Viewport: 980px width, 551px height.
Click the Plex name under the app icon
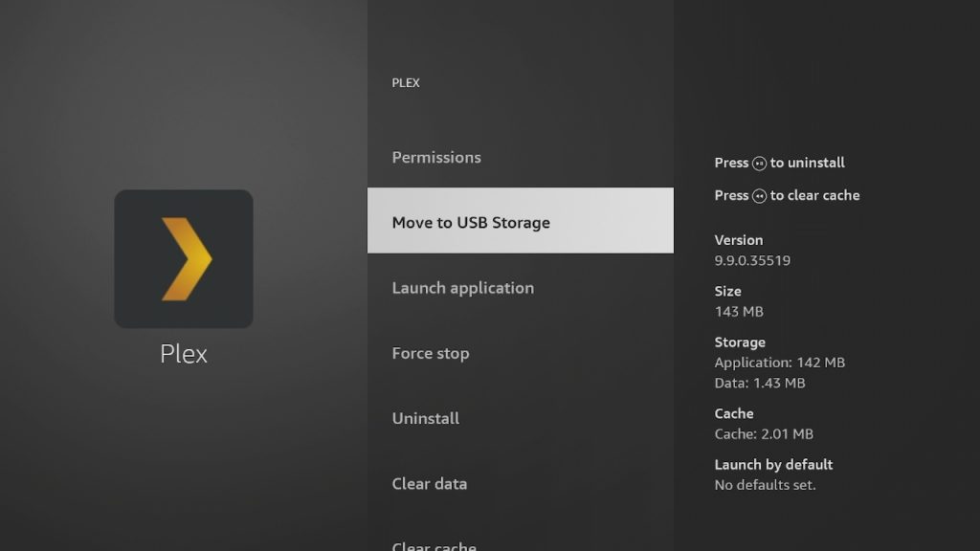[x=184, y=354]
